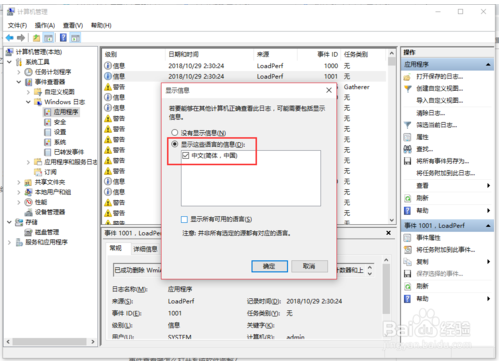Click the console tree horizontal scrollbar
Image resolution: width=500 pixels, height=361 pixels.
click(x=50, y=342)
